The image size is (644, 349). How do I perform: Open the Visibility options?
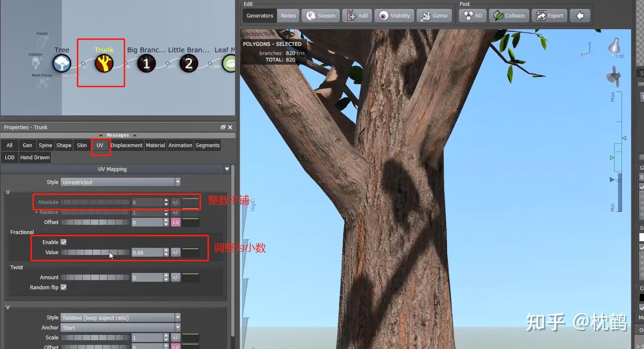(x=394, y=15)
